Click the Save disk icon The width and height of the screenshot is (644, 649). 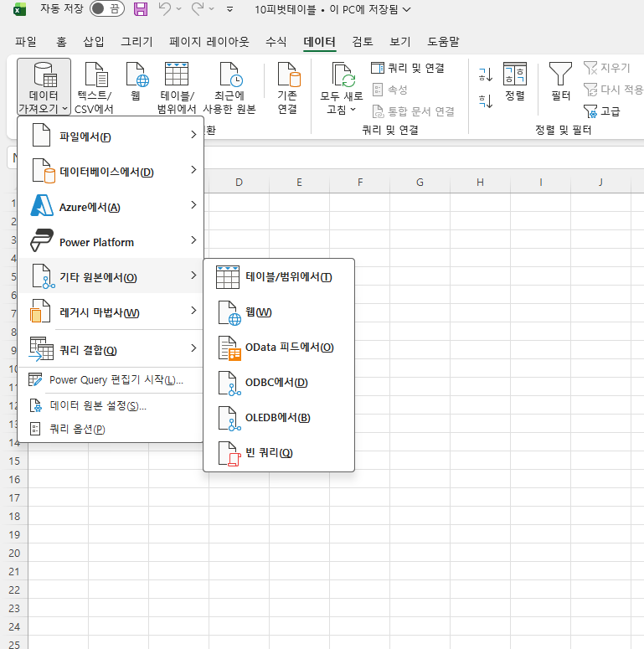(x=141, y=9)
